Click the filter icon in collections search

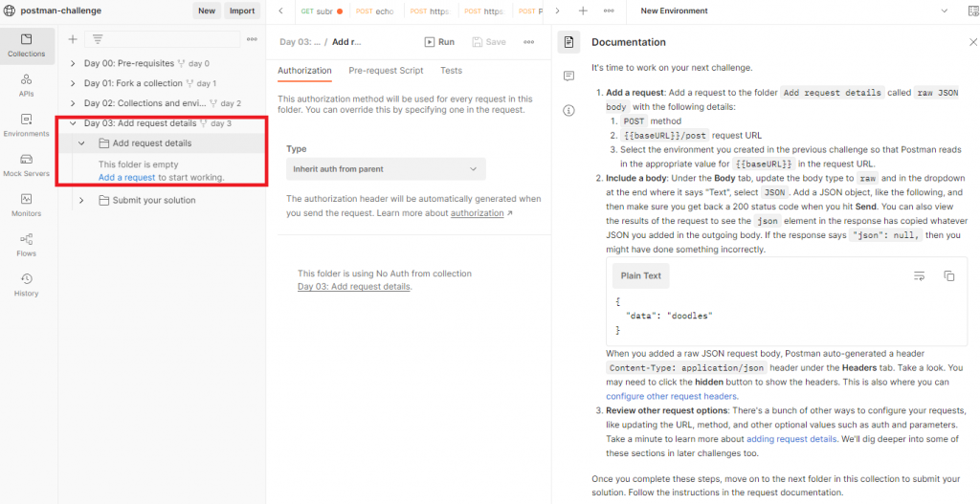98,39
